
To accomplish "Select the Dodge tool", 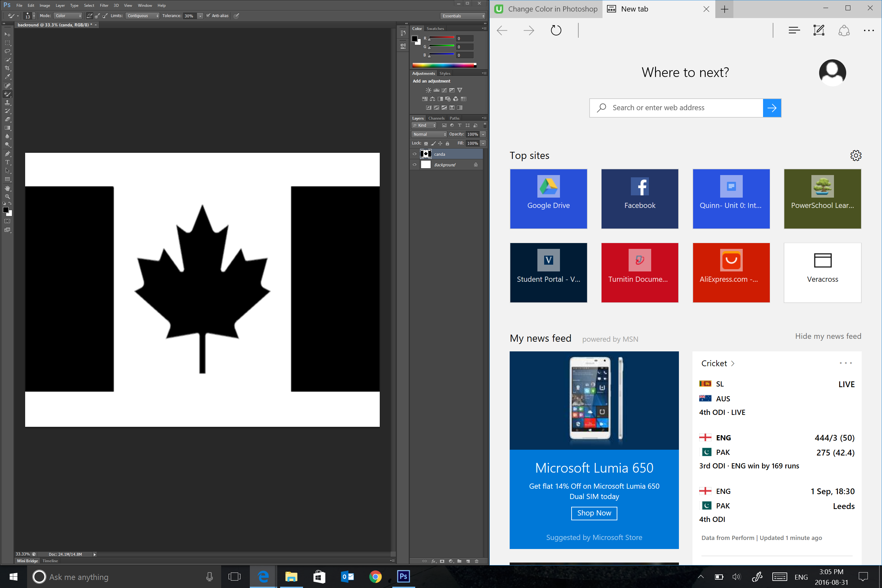I will pos(7,145).
